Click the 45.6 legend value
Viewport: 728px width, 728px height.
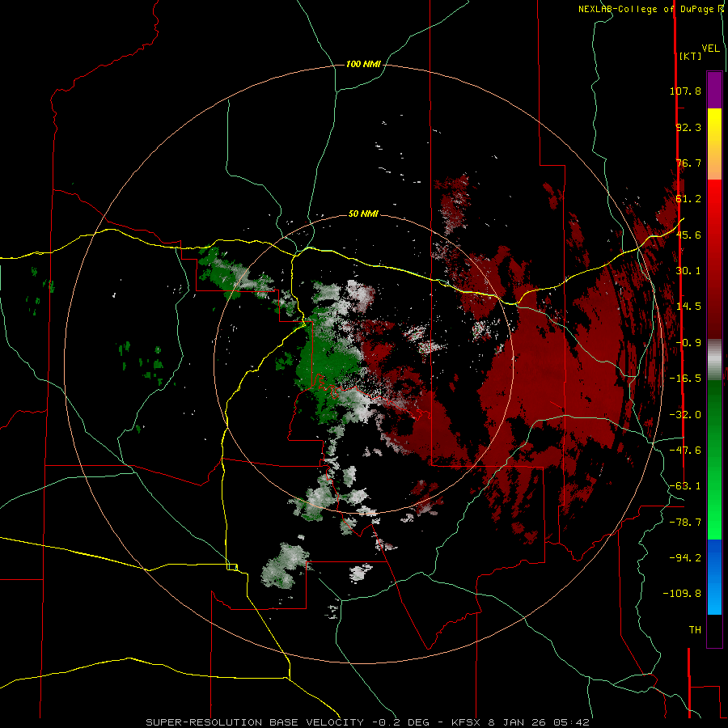688,235
